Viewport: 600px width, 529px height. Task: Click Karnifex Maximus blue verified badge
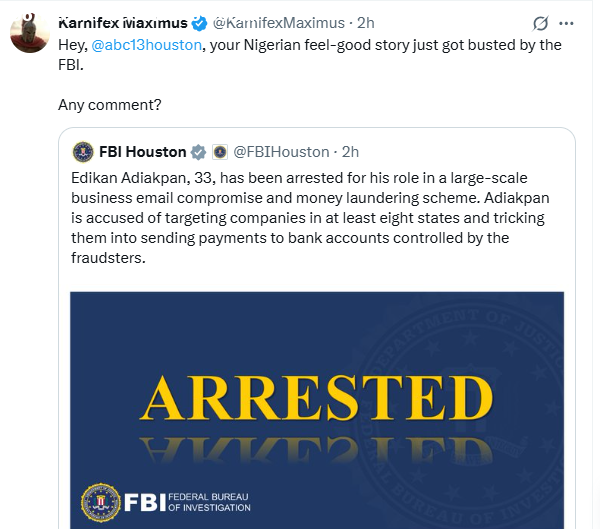point(200,22)
